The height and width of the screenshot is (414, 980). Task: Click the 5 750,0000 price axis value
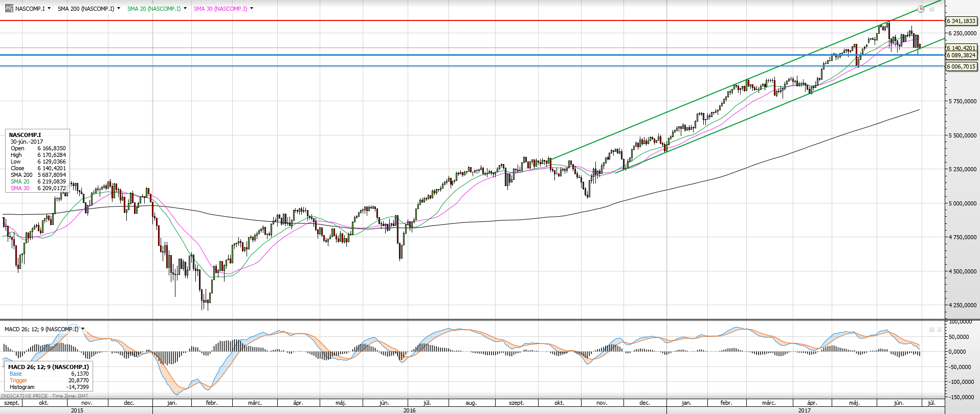click(x=962, y=101)
